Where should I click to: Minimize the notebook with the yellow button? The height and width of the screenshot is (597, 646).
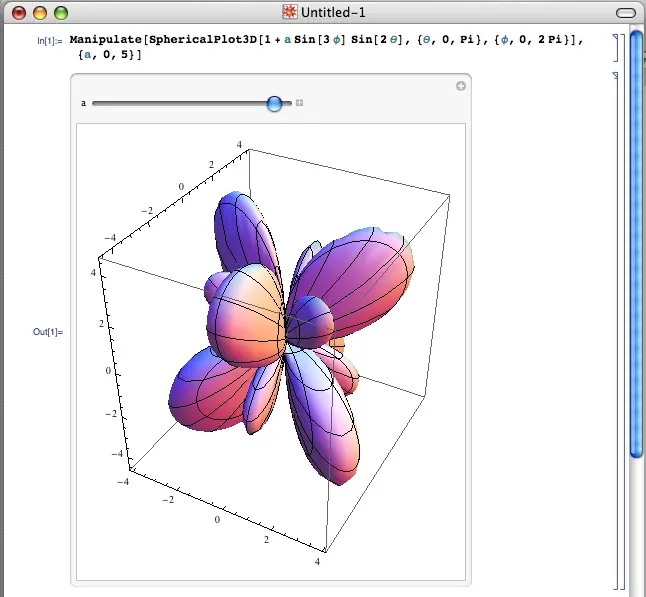click(x=40, y=12)
